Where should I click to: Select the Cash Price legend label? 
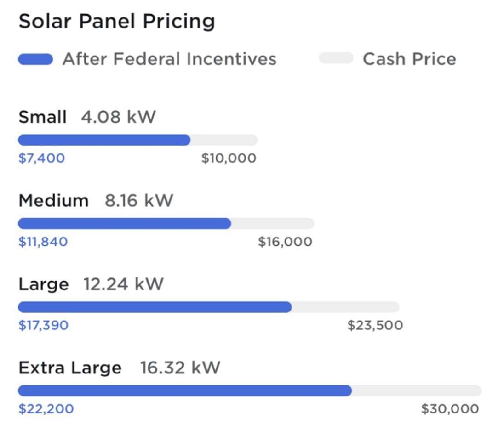pyautogui.click(x=409, y=59)
